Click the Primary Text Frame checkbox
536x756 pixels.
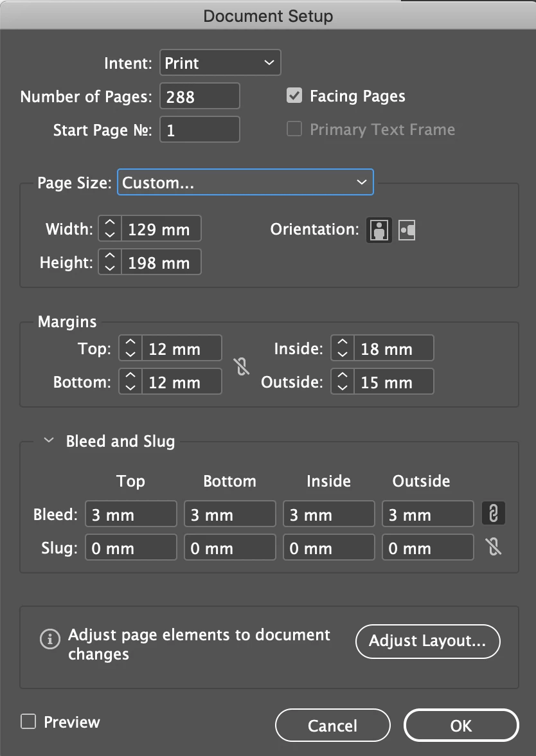(x=294, y=129)
